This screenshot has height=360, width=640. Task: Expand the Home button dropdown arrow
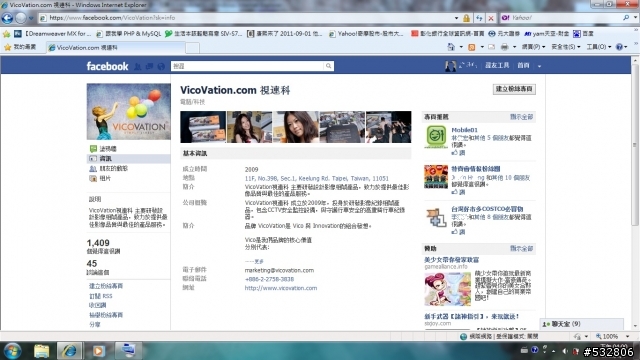[x=461, y=47]
